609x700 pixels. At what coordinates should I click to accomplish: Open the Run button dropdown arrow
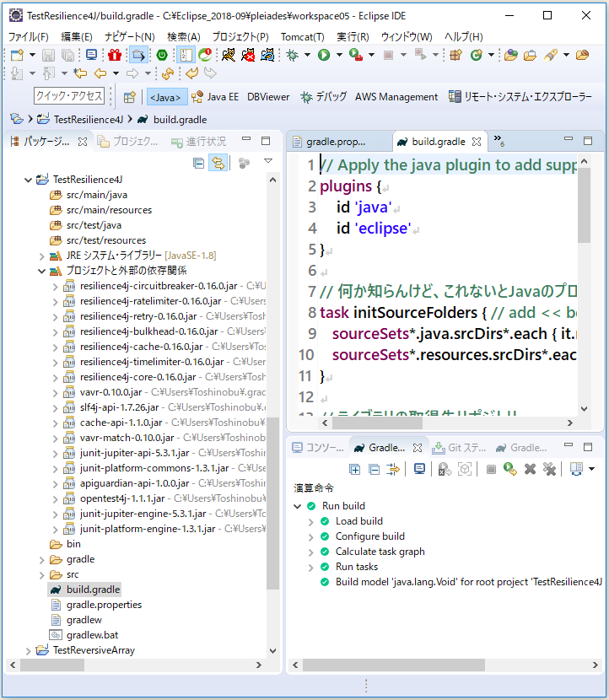tap(339, 55)
